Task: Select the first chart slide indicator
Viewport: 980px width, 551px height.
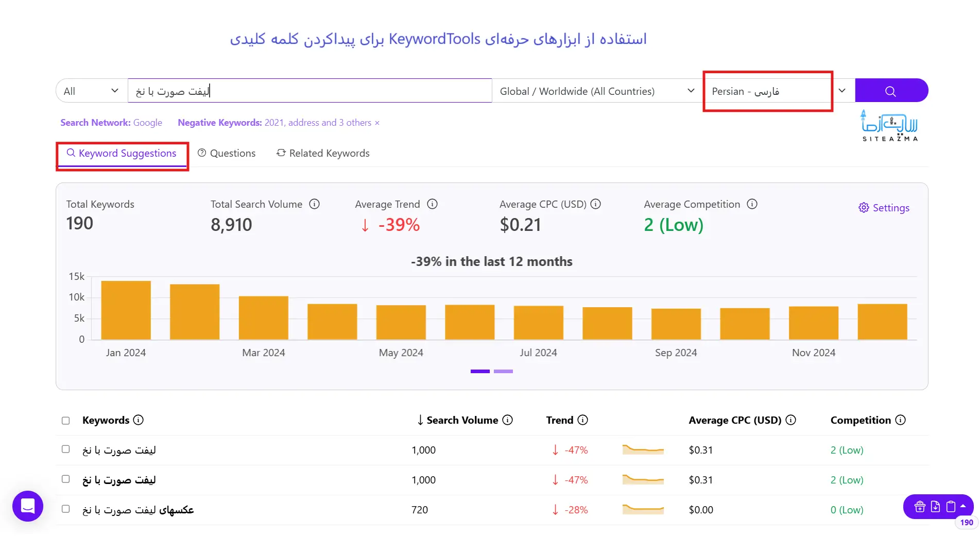Action: tap(480, 371)
